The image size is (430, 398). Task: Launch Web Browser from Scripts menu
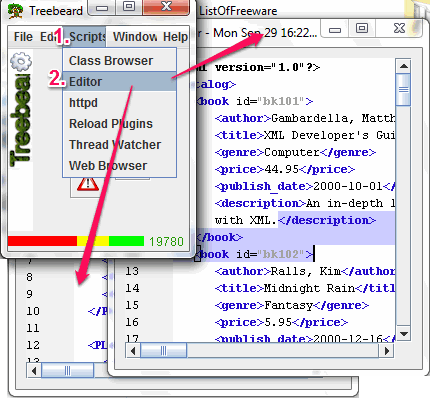[119, 165]
